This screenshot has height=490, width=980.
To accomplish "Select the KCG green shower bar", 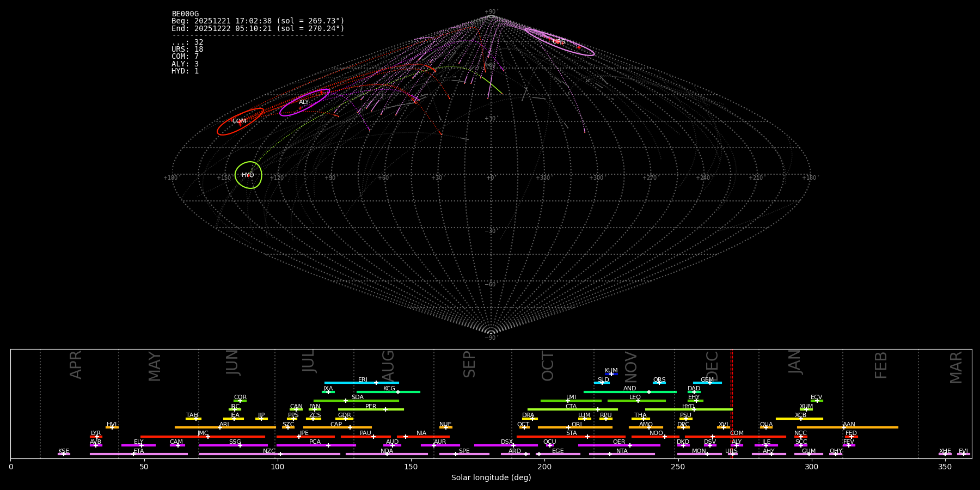I will pos(388,391).
